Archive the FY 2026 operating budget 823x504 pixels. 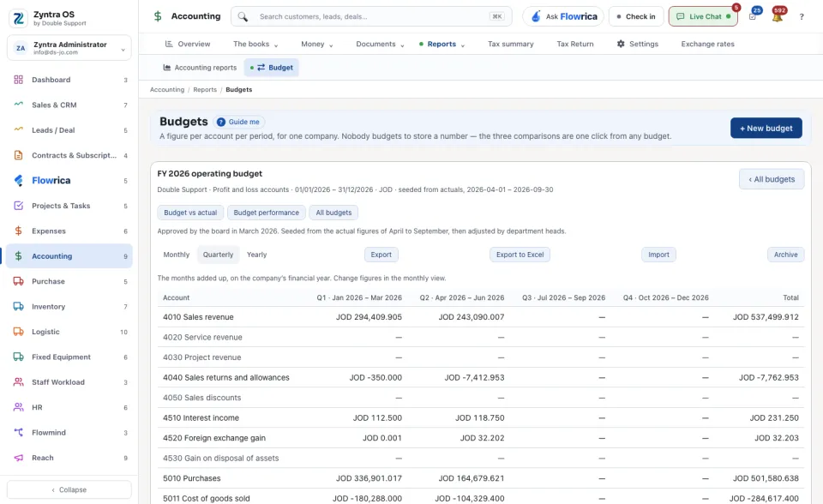pos(785,255)
